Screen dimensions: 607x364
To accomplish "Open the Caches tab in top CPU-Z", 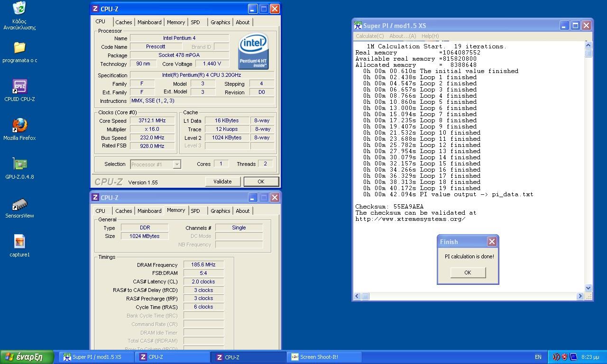I will click(x=123, y=22).
